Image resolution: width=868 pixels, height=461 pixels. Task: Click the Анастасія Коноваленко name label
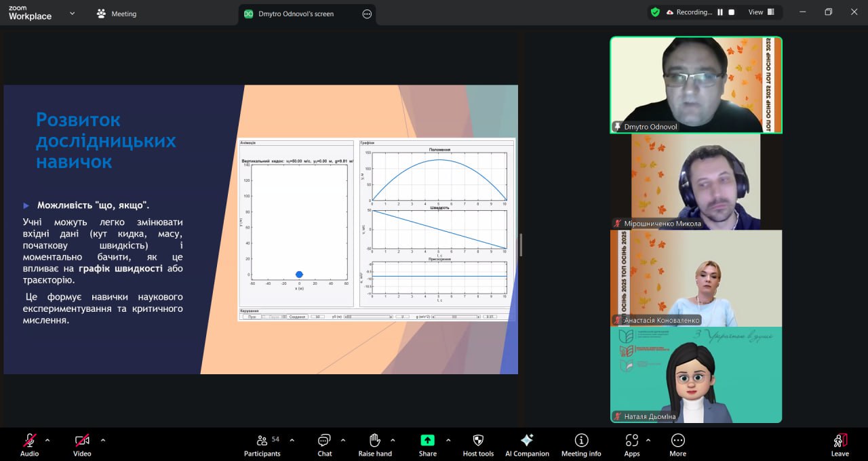[x=662, y=320]
